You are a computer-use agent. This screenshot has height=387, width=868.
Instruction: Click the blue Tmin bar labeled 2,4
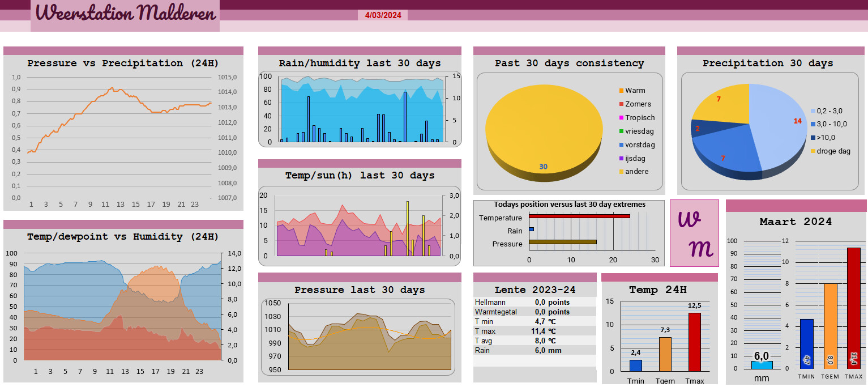coord(636,365)
